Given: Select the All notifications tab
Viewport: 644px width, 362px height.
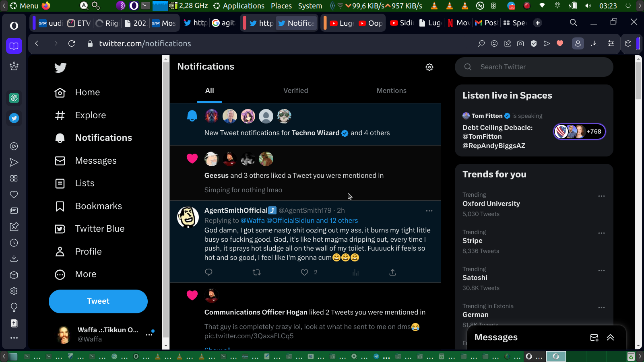Looking at the screenshot, I should coord(210,91).
